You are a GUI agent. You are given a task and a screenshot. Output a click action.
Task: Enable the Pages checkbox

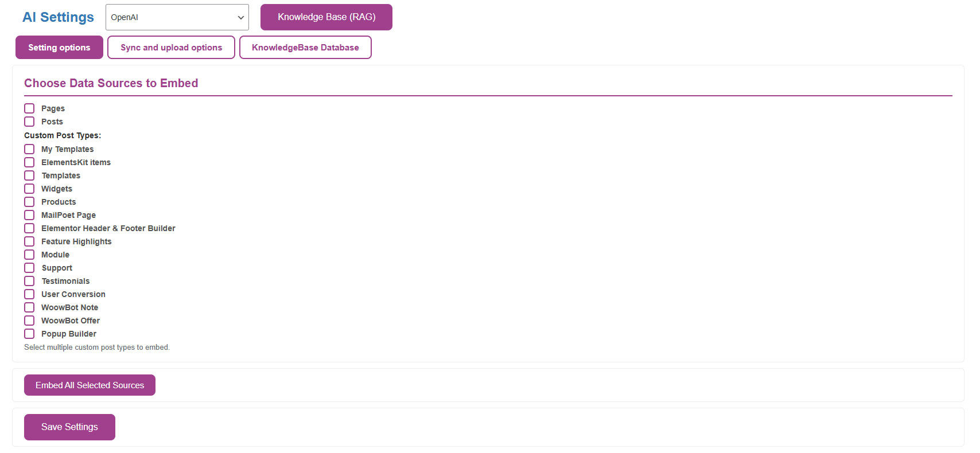tap(29, 108)
